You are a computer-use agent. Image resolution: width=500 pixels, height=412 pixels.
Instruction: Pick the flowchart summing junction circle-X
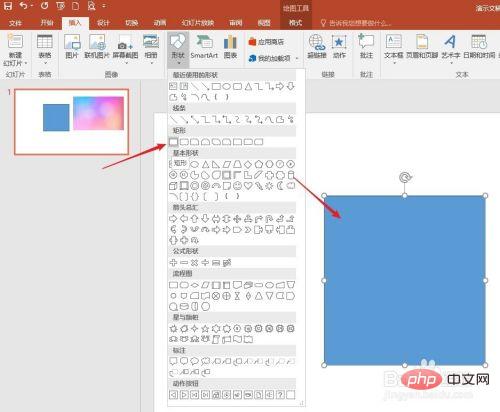pos(216,296)
